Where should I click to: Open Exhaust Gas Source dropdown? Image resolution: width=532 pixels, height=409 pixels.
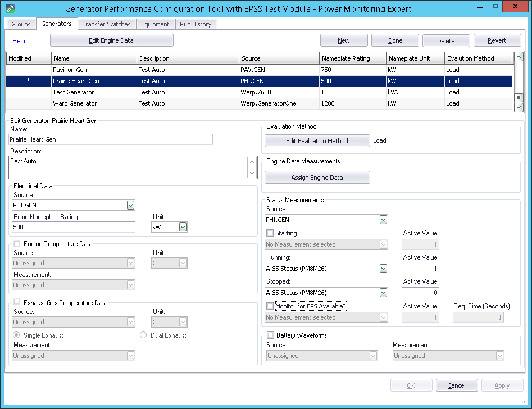(x=131, y=322)
